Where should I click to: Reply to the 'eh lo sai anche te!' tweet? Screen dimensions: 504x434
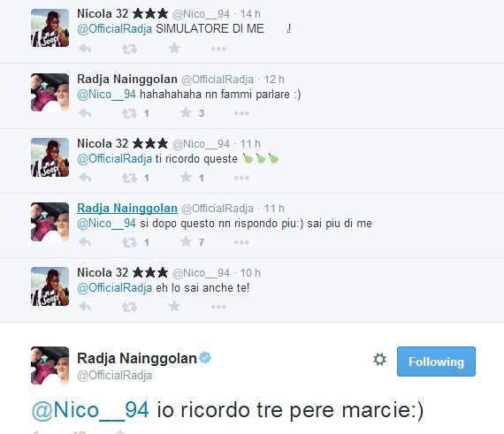[85, 307]
